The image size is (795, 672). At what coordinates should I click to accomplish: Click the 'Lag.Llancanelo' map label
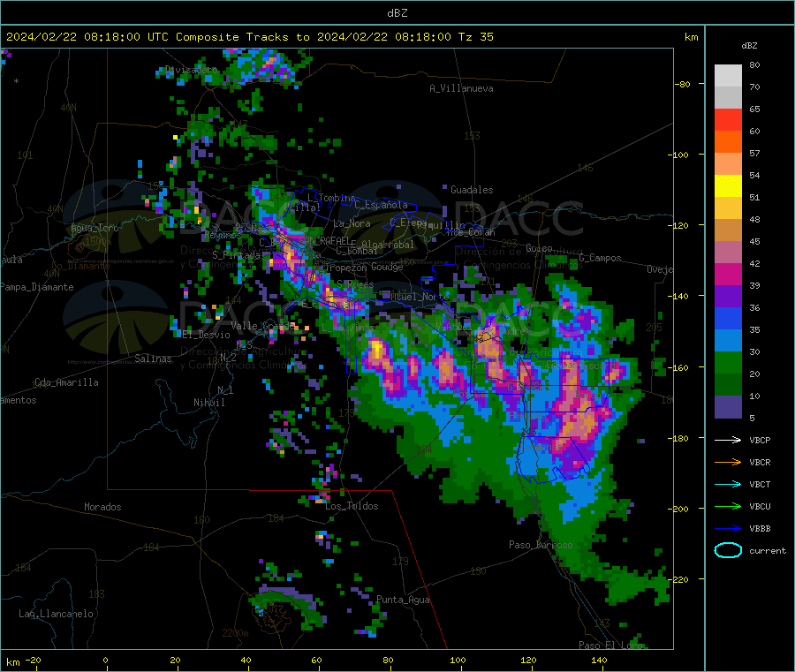[x=56, y=614]
